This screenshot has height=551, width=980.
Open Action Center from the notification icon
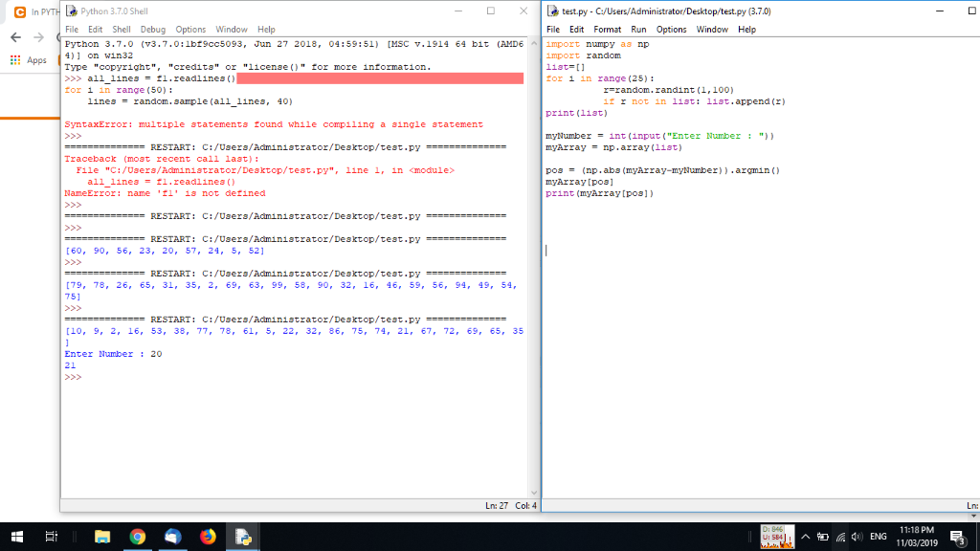coord(956,537)
